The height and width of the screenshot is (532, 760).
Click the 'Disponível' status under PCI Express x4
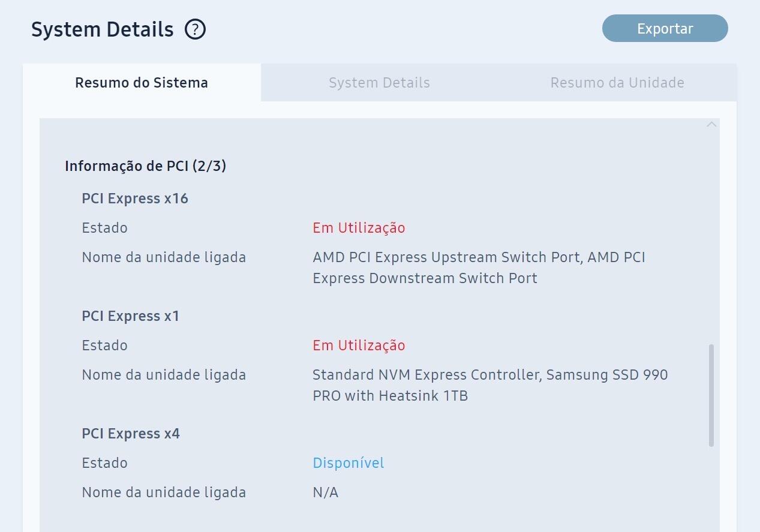pyautogui.click(x=349, y=463)
